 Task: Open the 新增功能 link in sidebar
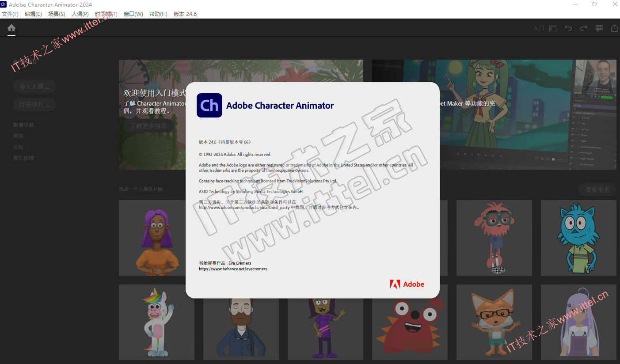pyautogui.click(x=23, y=125)
